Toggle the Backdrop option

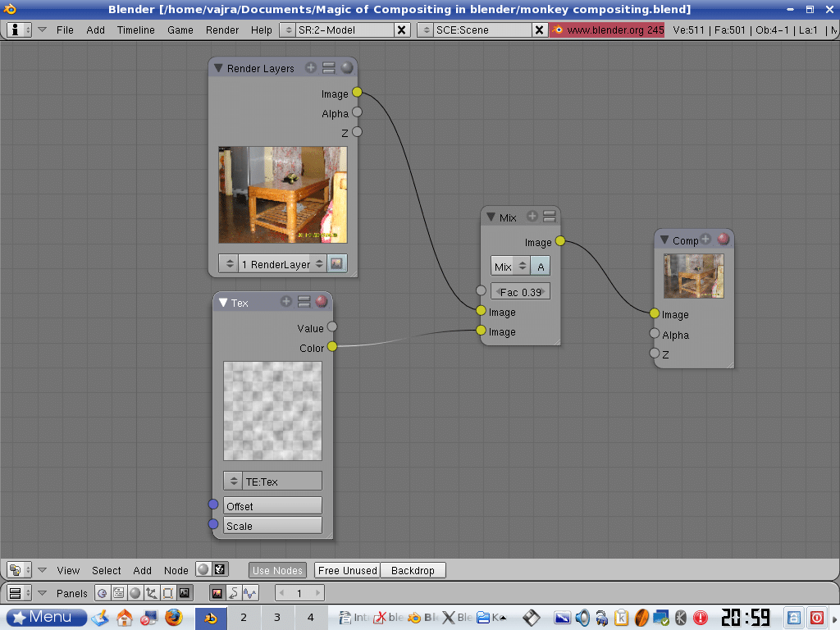pos(413,570)
